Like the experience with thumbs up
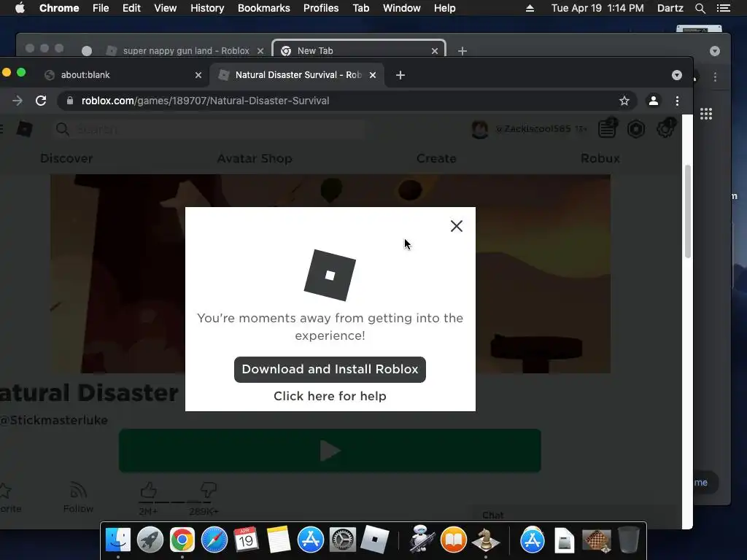Image resolution: width=747 pixels, height=560 pixels. [148, 491]
